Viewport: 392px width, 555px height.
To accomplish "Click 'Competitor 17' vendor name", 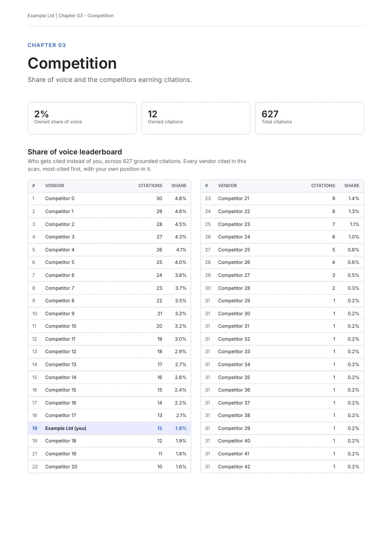I will tap(61, 415).
